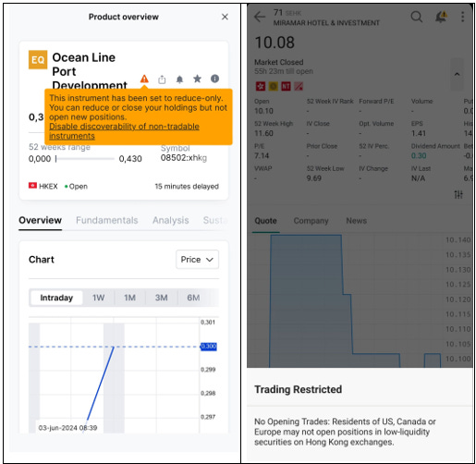Click the P/E value 7.14

pyautogui.click(x=262, y=155)
